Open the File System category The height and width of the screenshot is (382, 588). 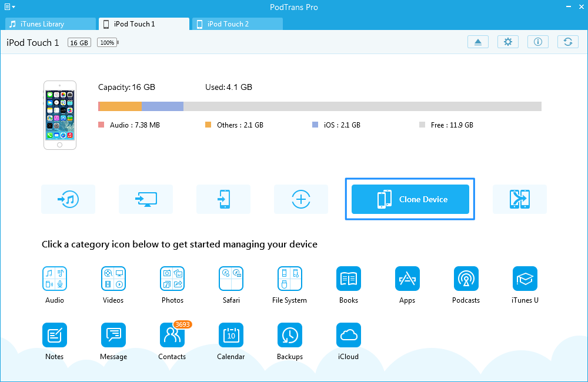pyautogui.click(x=290, y=279)
